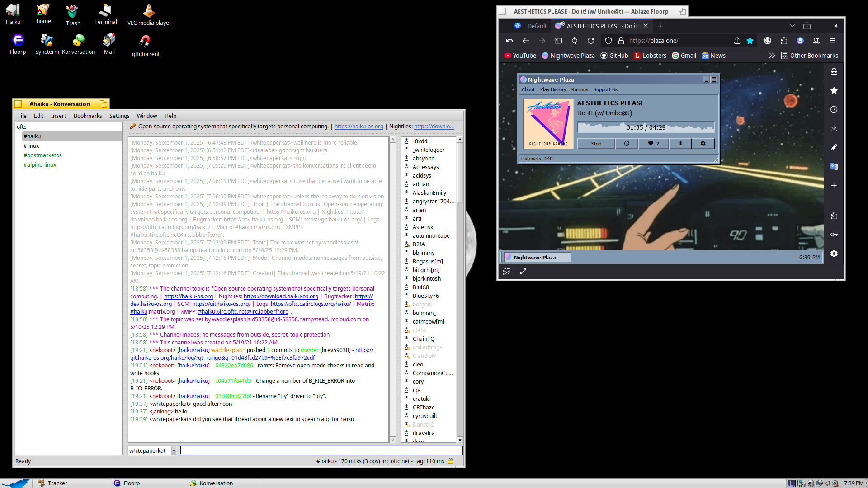Viewport: 868px width, 488px height.
Task: Switch to the Play History tab
Action: click(553, 89)
